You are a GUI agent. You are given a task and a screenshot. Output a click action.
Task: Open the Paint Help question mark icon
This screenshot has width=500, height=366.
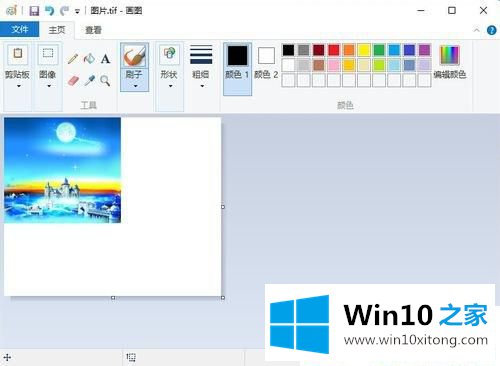(x=492, y=30)
